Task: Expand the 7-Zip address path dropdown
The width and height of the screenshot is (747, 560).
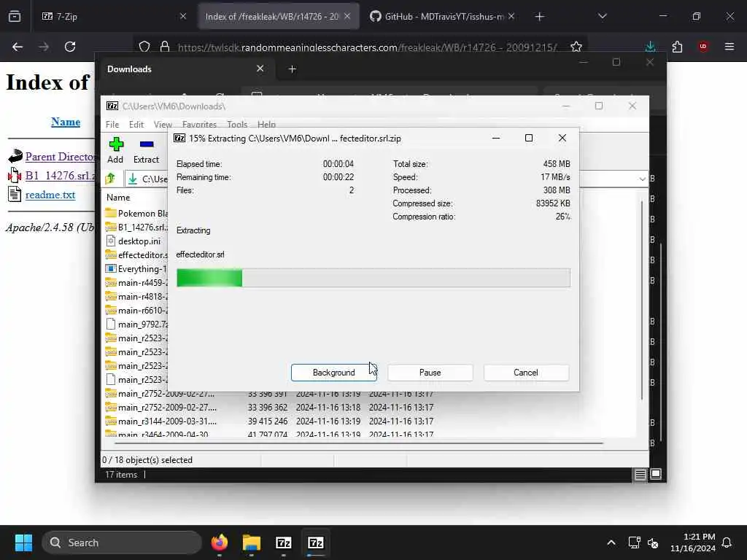Action: tap(642, 179)
